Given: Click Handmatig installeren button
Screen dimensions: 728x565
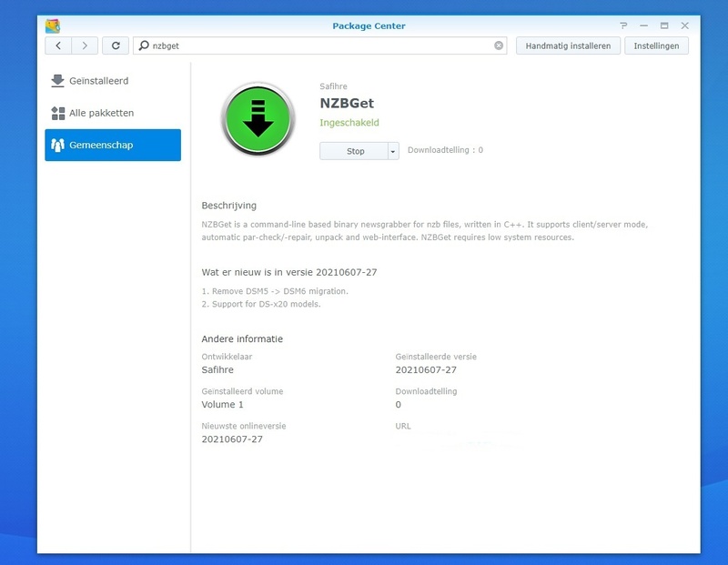Looking at the screenshot, I should coord(568,45).
